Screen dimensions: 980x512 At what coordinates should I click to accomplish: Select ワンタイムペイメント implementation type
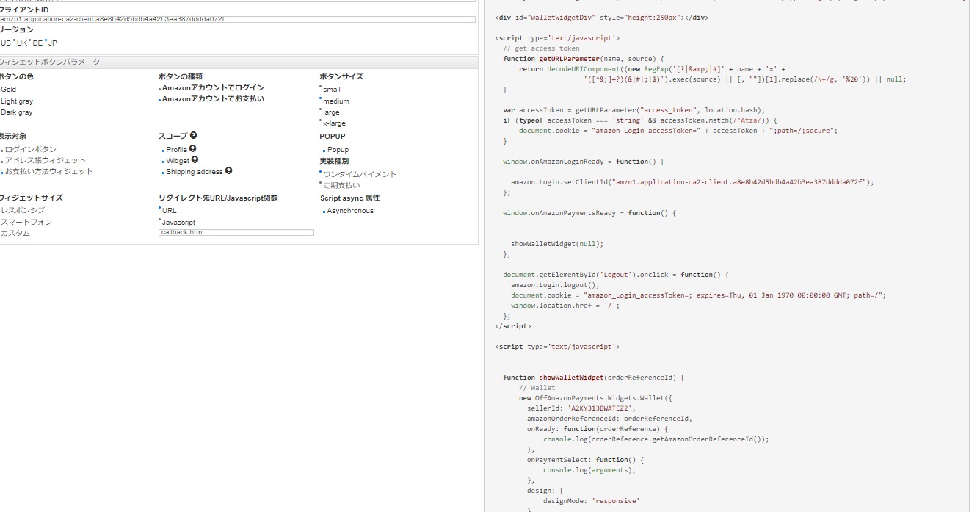click(x=358, y=175)
